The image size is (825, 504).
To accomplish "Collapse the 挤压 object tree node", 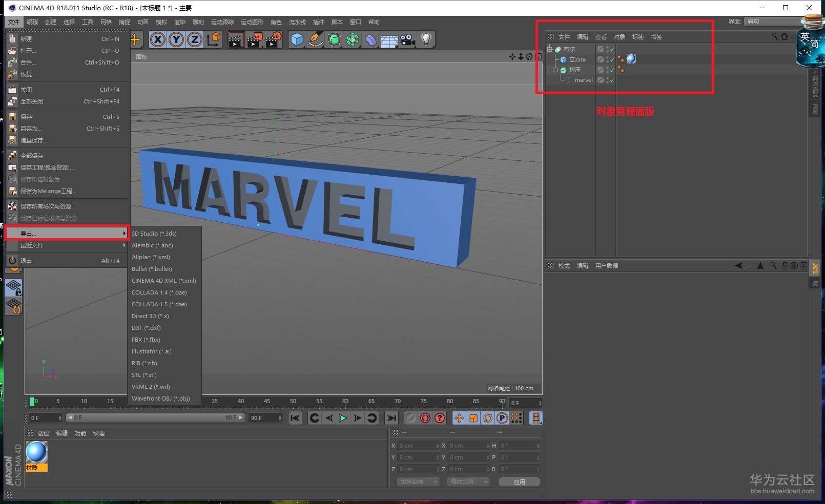I will click(555, 70).
